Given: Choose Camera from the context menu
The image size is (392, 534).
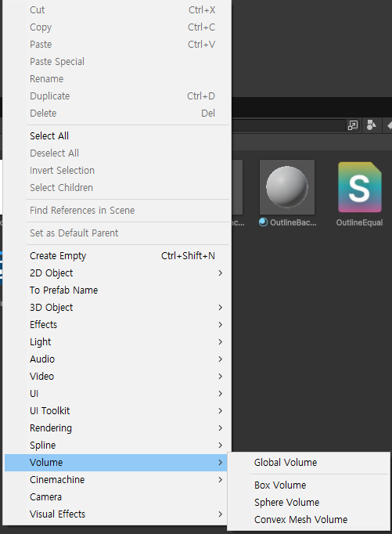Looking at the screenshot, I should (x=117, y=497).
